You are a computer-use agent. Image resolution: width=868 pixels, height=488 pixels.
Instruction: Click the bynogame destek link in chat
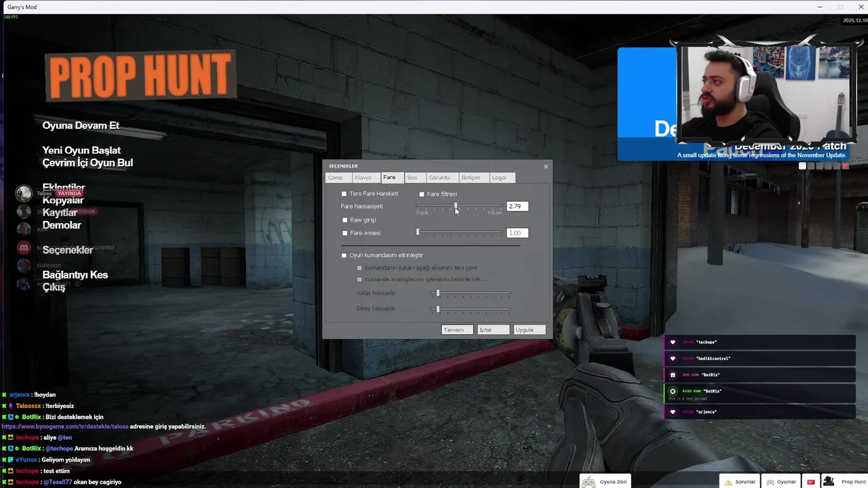65,426
